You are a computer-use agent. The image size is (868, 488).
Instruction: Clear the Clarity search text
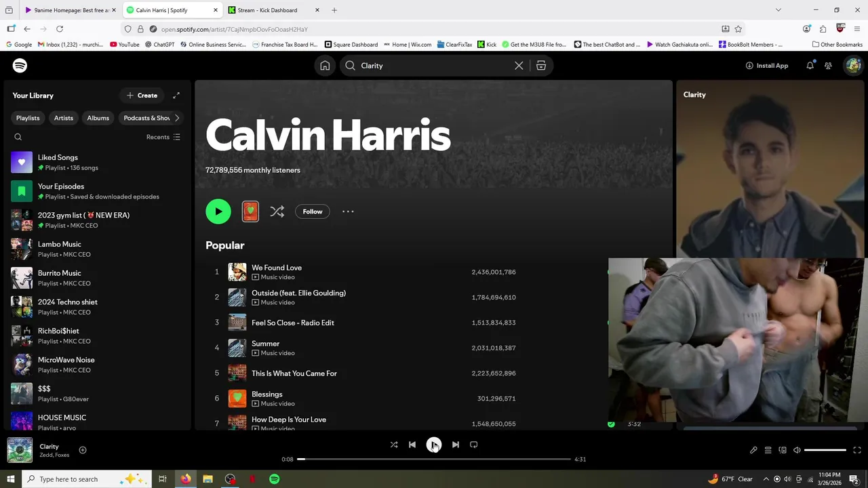click(519, 66)
